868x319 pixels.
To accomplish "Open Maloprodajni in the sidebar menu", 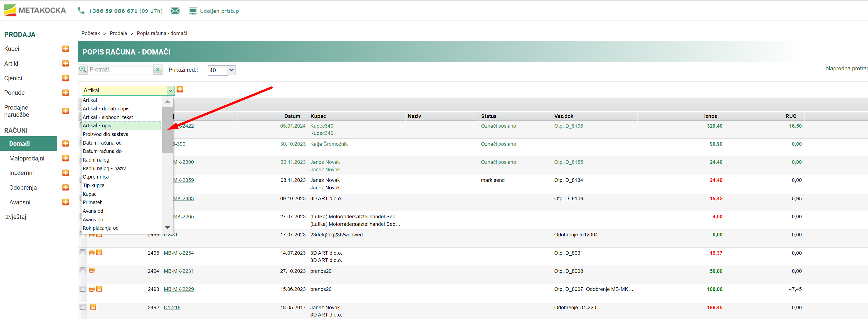I will (x=27, y=158).
